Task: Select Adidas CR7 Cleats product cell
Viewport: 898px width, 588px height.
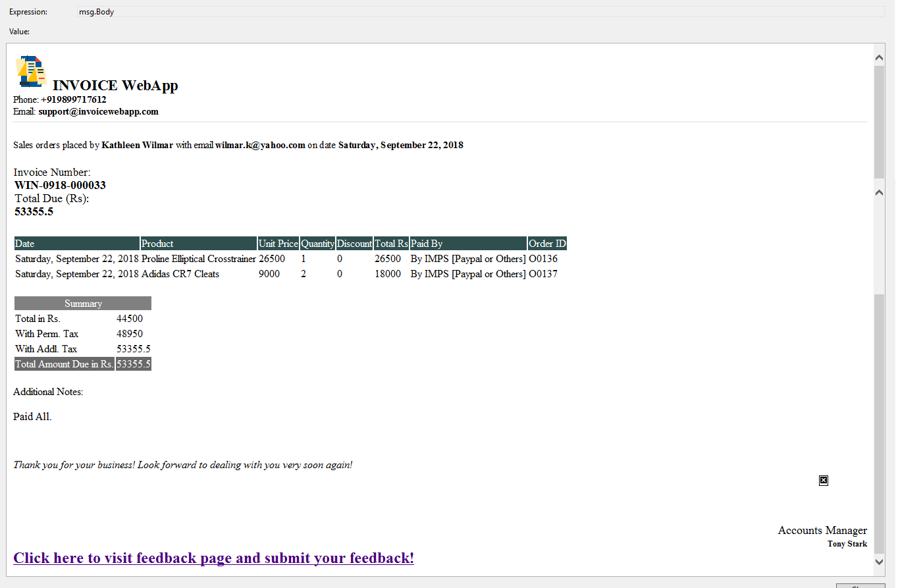Action: [199, 274]
